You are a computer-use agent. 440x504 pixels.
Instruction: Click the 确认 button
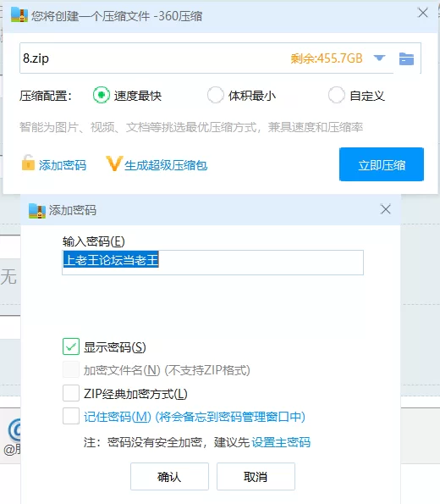(x=169, y=476)
